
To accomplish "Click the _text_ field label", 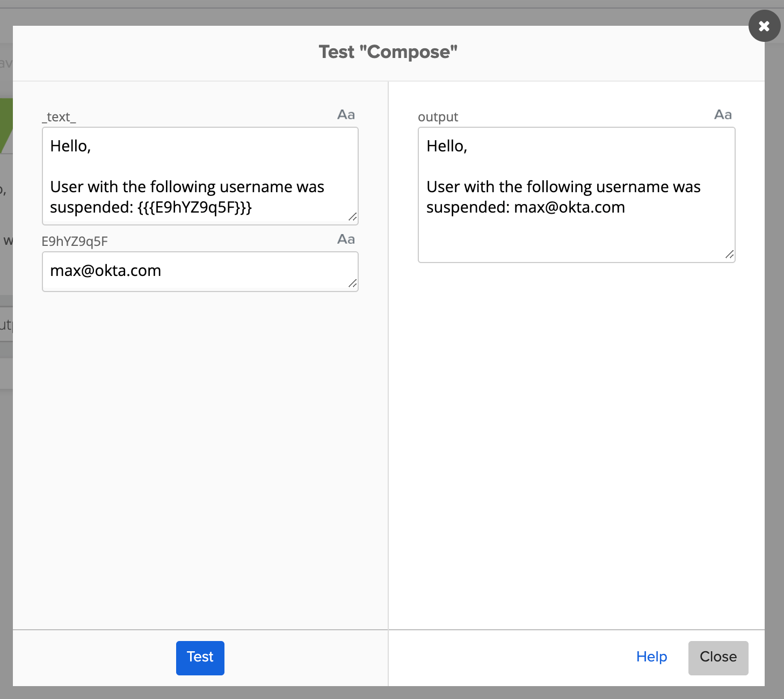I will coord(59,117).
